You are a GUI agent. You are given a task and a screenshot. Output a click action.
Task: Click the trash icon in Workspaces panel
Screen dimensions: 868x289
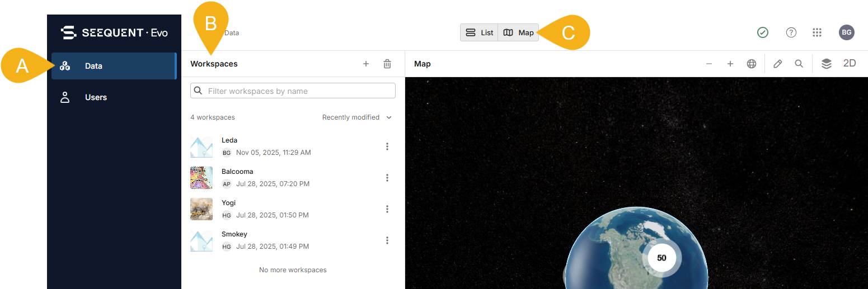387,64
